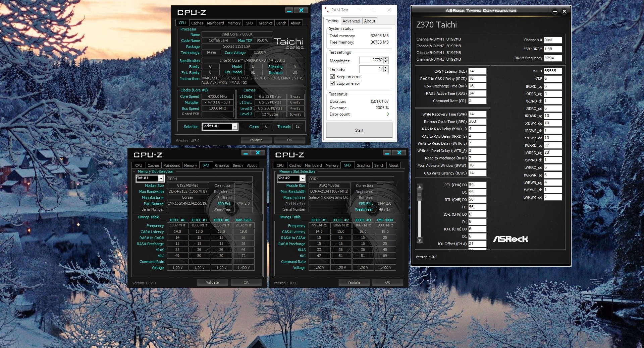
Task: Open the About tab in the Intel Core i7 CPU-Z window
Action: 296,23
